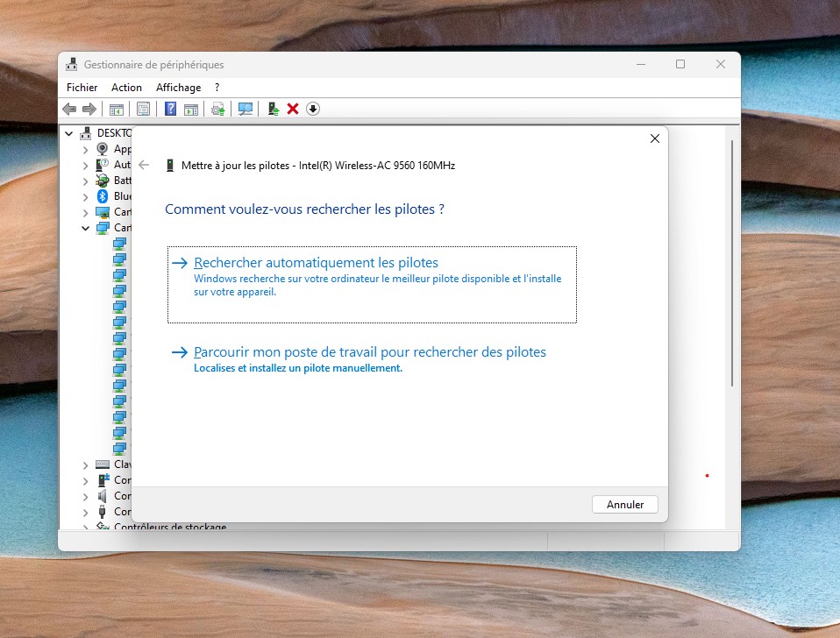Select the Blue tree row label

[122, 196]
